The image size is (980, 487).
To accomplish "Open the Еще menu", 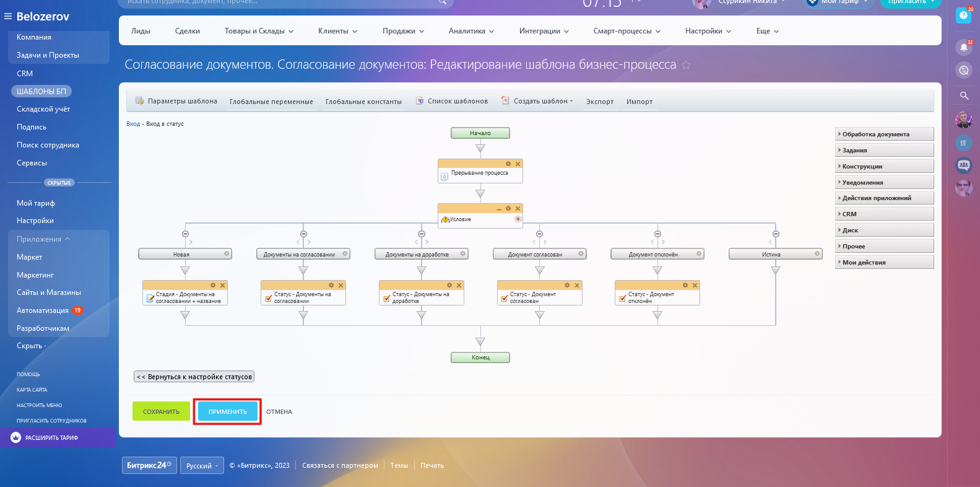I will [x=767, y=31].
